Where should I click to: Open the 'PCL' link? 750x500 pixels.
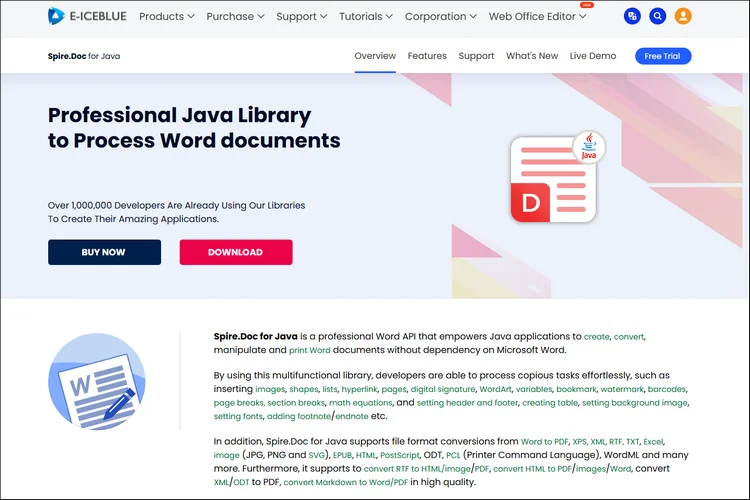pos(453,455)
